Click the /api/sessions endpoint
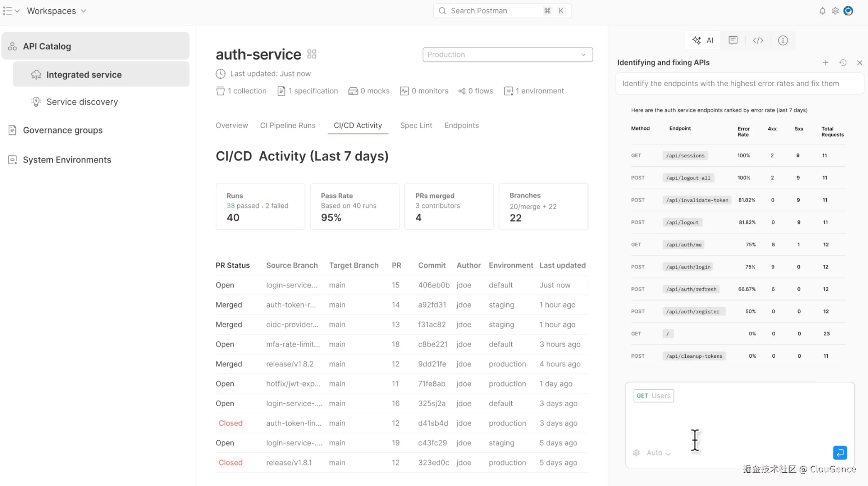This screenshot has height=486, width=868. [x=685, y=156]
